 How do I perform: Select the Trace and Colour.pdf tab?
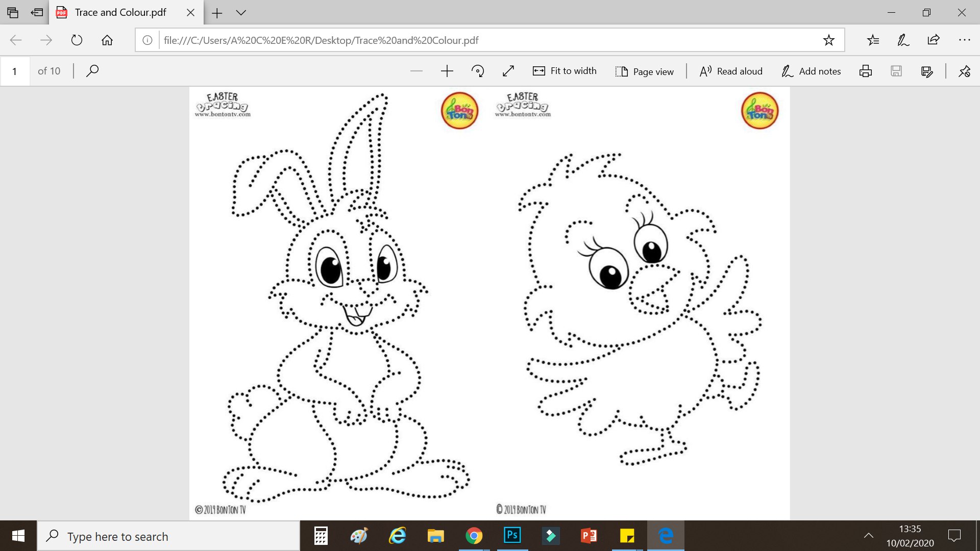click(x=120, y=13)
